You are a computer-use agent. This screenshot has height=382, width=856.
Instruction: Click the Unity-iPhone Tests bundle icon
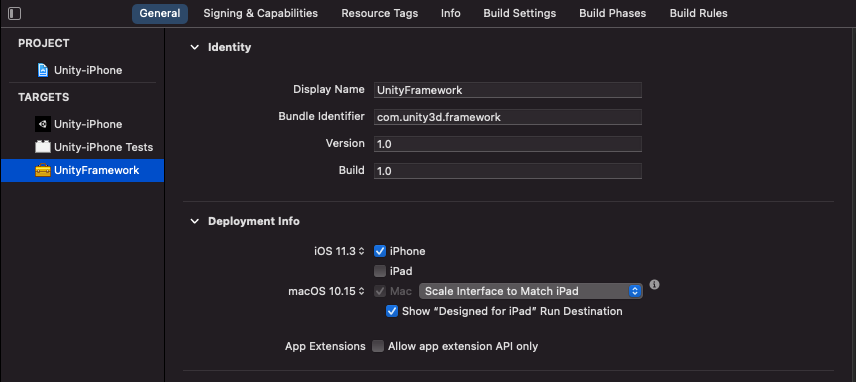43,147
